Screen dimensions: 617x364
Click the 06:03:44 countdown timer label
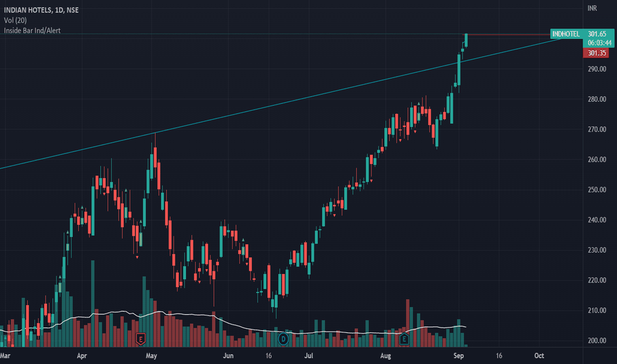click(600, 43)
